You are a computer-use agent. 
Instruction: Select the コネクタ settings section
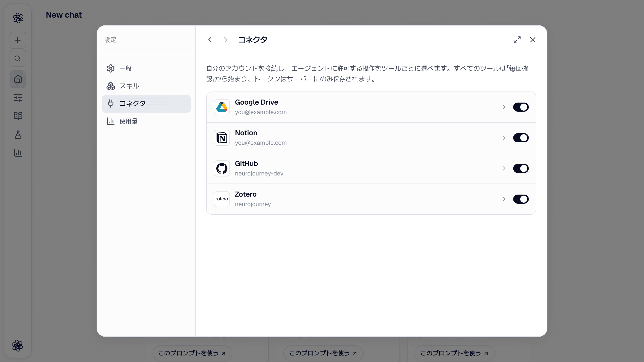tap(146, 104)
